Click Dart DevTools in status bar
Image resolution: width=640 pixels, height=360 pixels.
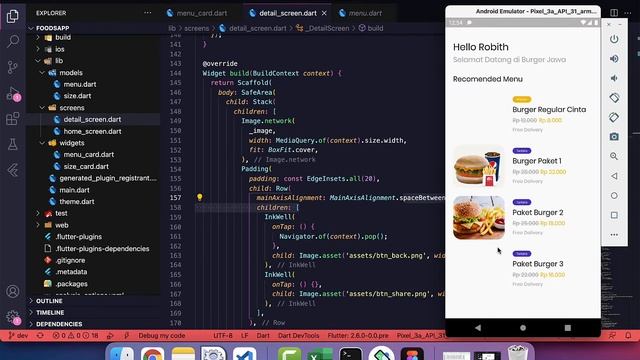[x=298, y=336]
